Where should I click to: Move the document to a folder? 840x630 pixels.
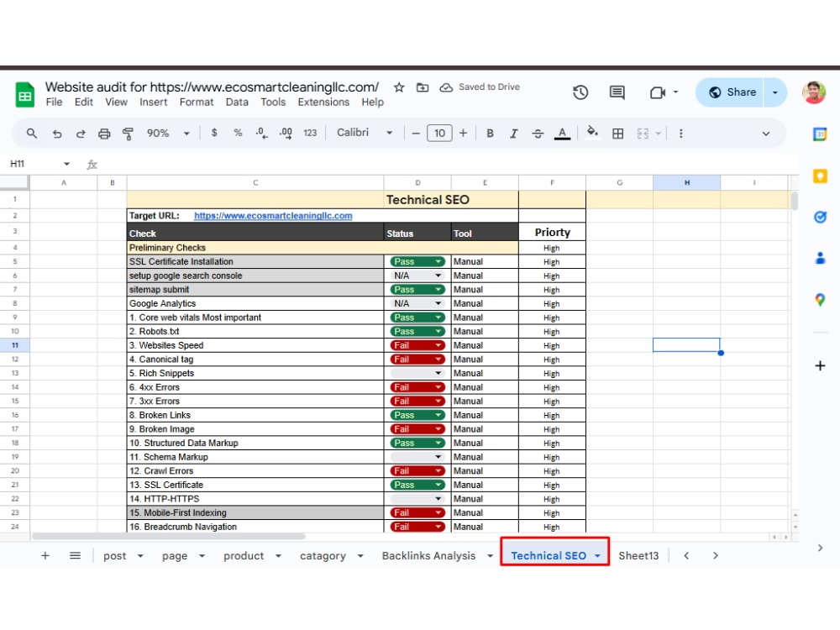(x=423, y=87)
